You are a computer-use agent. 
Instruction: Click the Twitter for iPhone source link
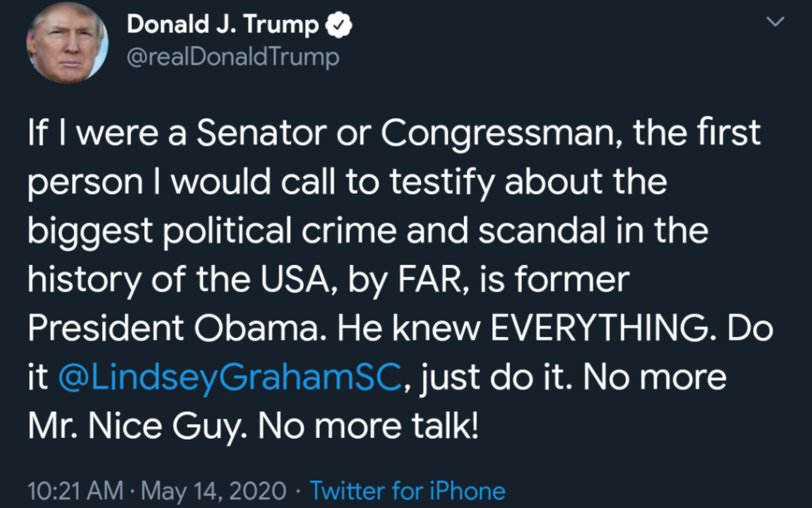[407, 491]
